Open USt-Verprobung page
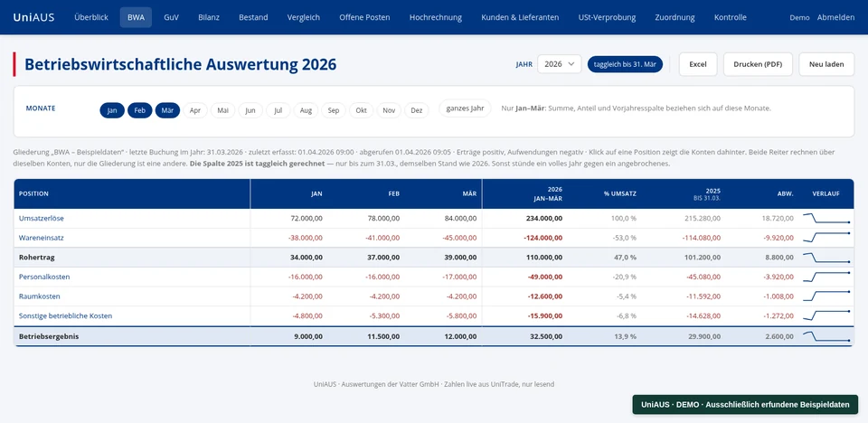The image size is (868, 423). (x=607, y=17)
